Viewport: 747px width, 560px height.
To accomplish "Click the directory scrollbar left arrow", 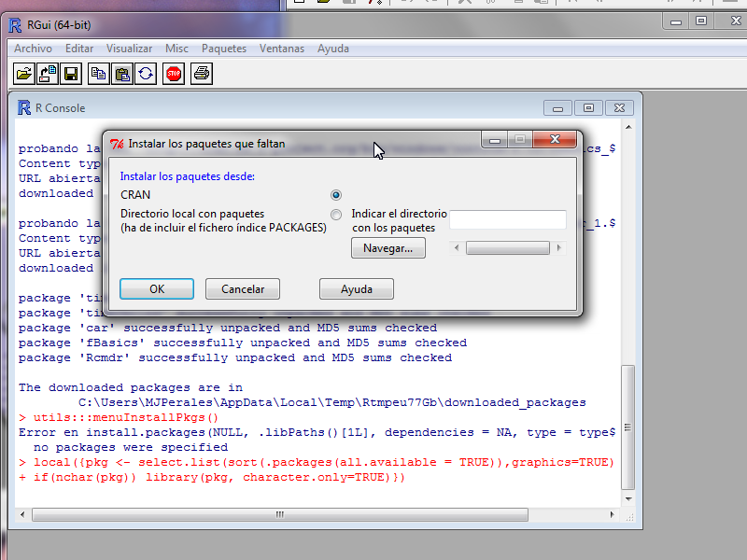I will (x=457, y=248).
